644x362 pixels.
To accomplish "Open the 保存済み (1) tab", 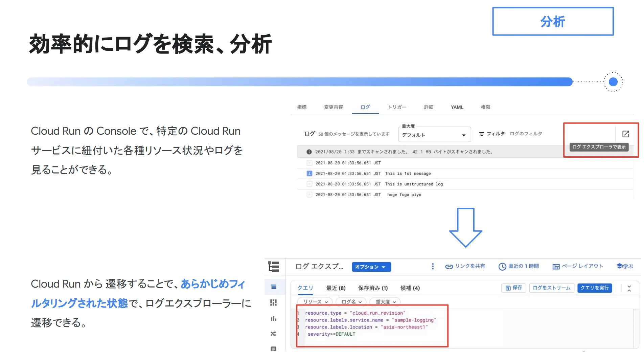I will (x=373, y=288).
